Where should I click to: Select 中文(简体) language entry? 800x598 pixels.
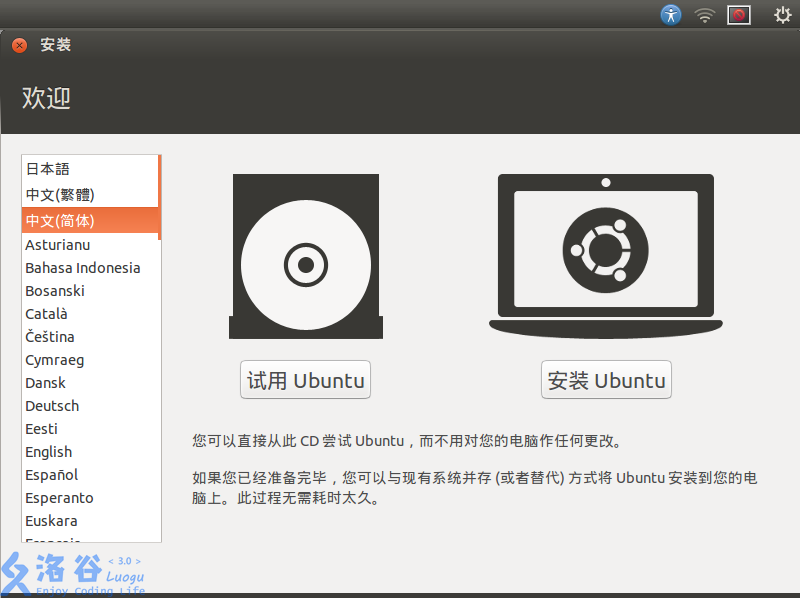pyautogui.click(x=90, y=220)
